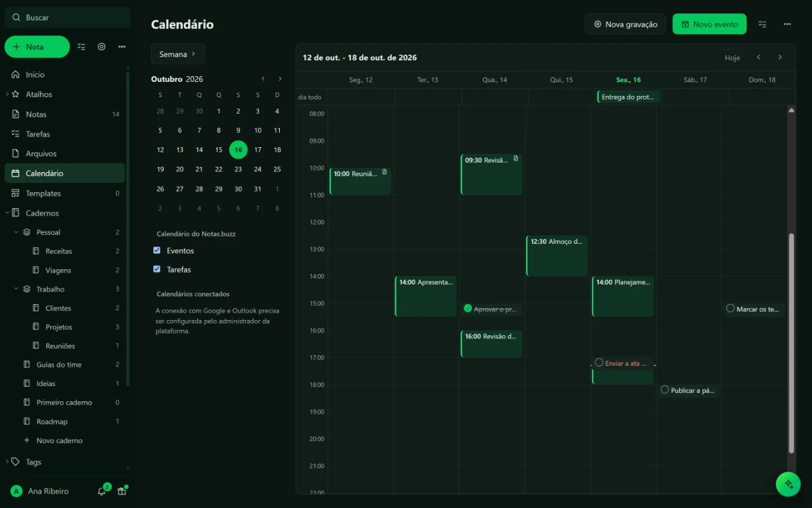Mark 'Publicar a pá...' task complete

[665, 390]
